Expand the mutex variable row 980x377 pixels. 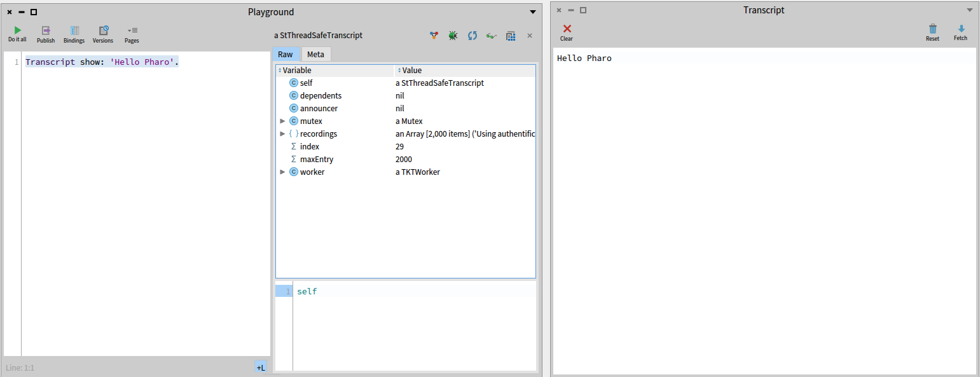pos(282,121)
